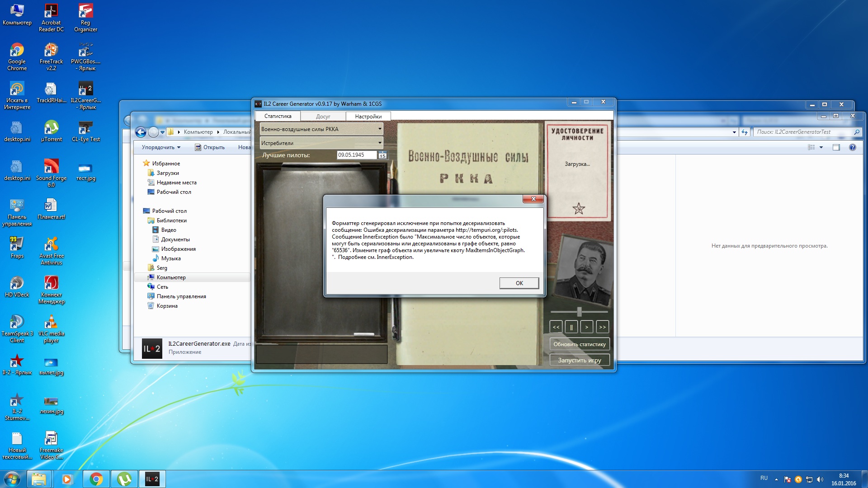Select Недавние места in Explorer tree
Image resolution: width=868 pixels, height=488 pixels.
click(x=172, y=183)
